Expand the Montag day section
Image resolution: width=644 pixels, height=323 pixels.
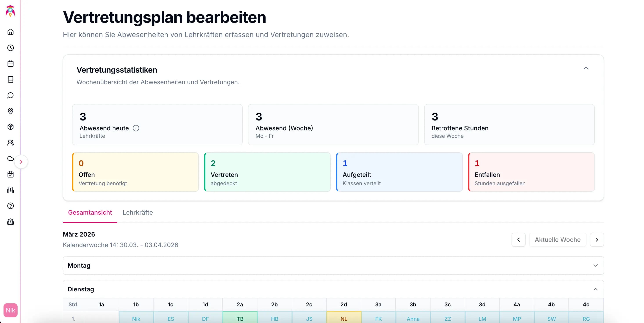[595, 266]
